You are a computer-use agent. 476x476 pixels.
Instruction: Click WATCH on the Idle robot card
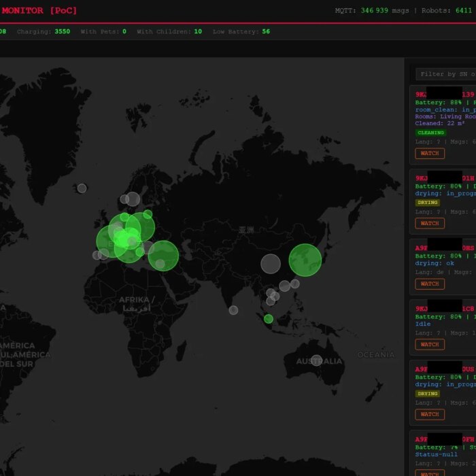click(x=430, y=345)
